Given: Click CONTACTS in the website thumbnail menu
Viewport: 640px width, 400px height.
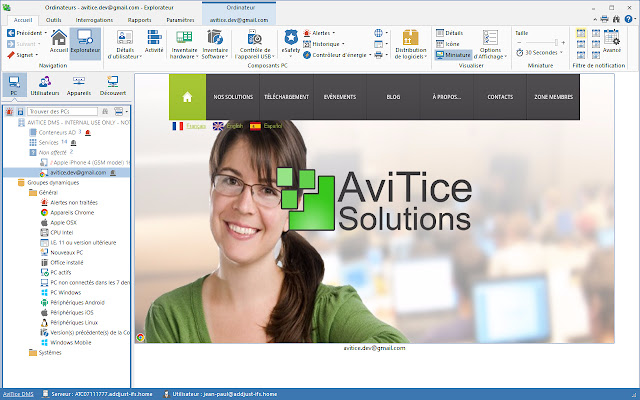Looking at the screenshot, I should click(500, 97).
